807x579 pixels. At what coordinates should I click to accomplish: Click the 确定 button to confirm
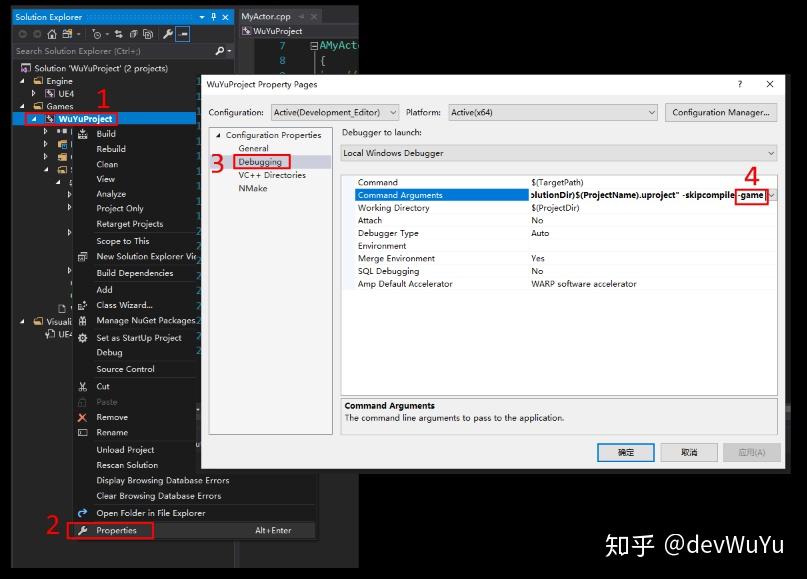625,452
